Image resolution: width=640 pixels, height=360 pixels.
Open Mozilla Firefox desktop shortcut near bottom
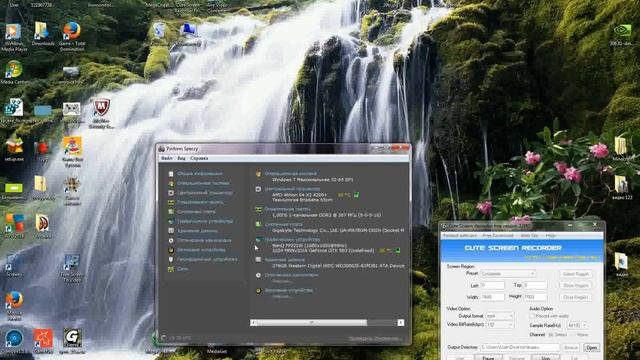(14, 305)
